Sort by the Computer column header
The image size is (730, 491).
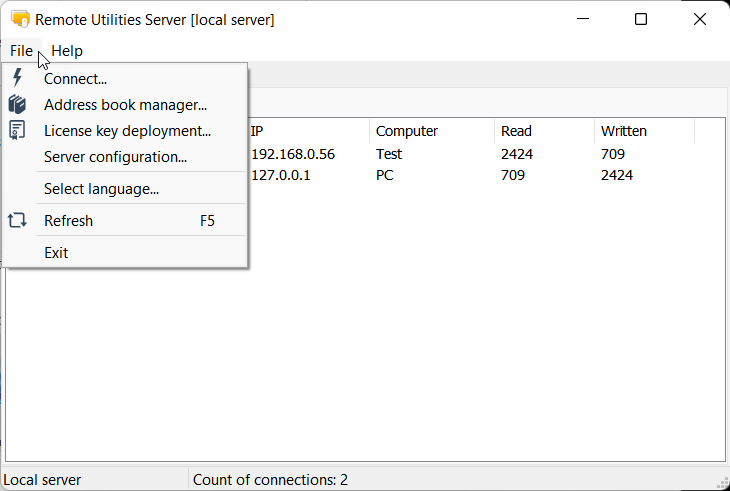(x=431, y=131)
